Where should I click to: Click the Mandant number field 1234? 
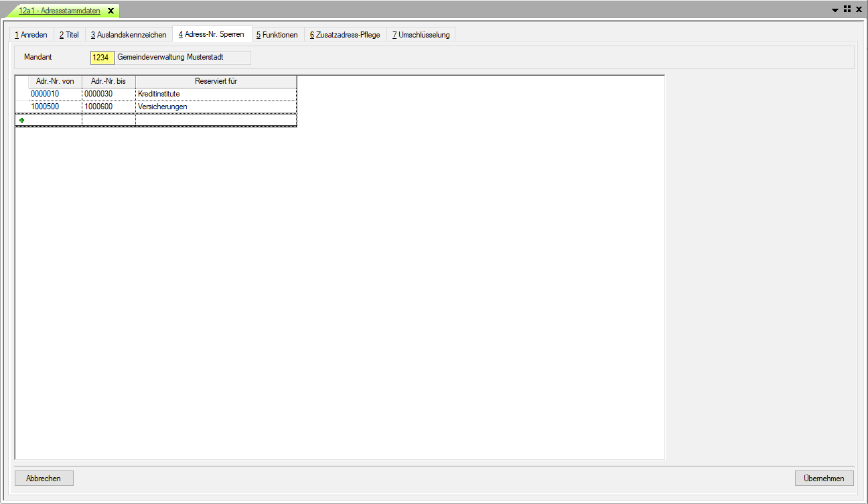point(102,58)
